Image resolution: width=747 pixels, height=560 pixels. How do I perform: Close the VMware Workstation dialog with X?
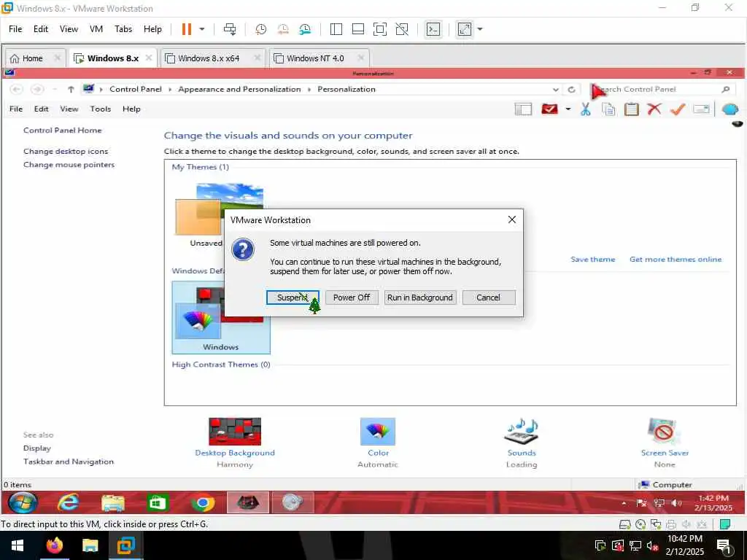(x=512, y=219)
